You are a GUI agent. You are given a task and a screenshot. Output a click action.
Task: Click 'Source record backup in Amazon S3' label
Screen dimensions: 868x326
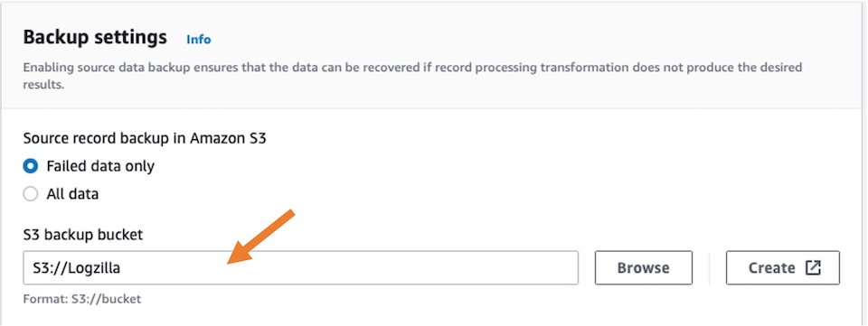[x=145, y=138]
